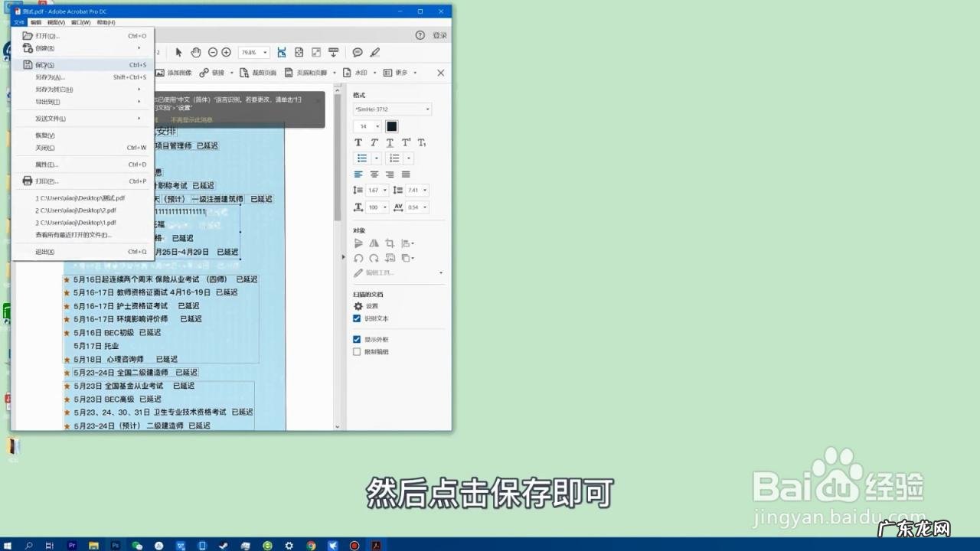Click the black text color swatch
The height and width of the screenshot is (551, 980).
(391, 126)
